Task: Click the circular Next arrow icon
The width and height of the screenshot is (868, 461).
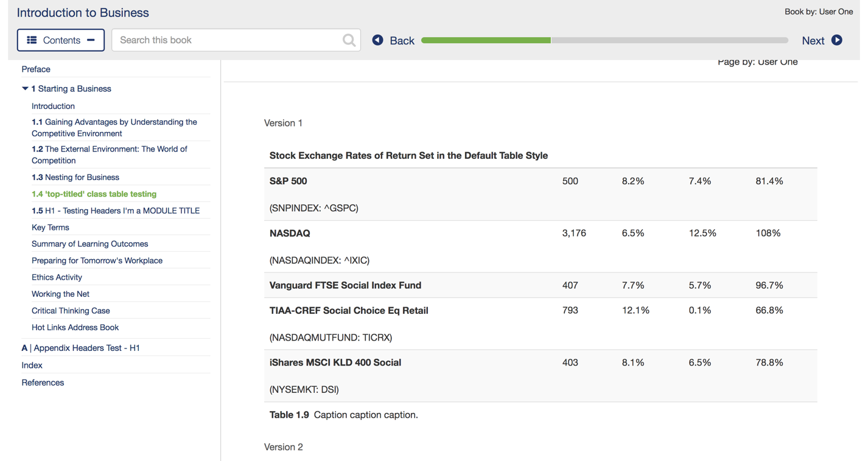Action: click(x=837, y=40)
